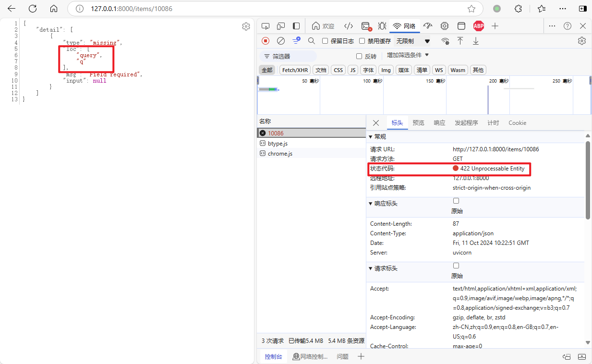Tick the 反转 filter checkbox
592x364 pixels.
359,56
